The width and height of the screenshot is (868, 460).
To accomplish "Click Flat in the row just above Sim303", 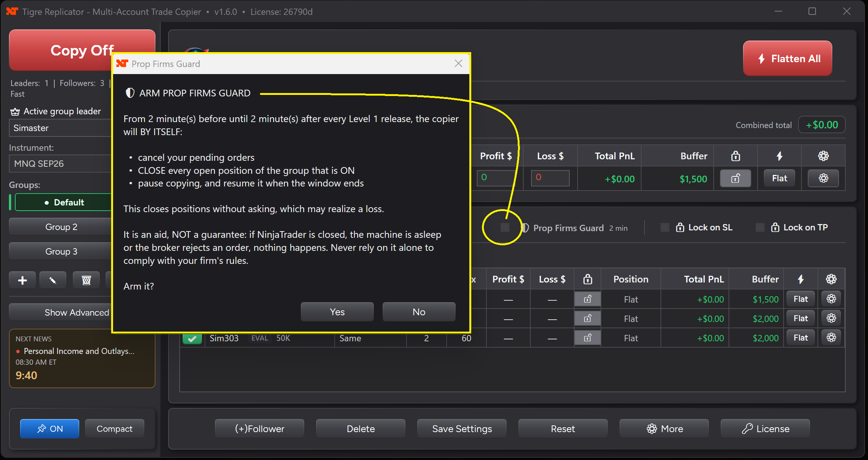I will pyautogui.click(x=801, y=319).
